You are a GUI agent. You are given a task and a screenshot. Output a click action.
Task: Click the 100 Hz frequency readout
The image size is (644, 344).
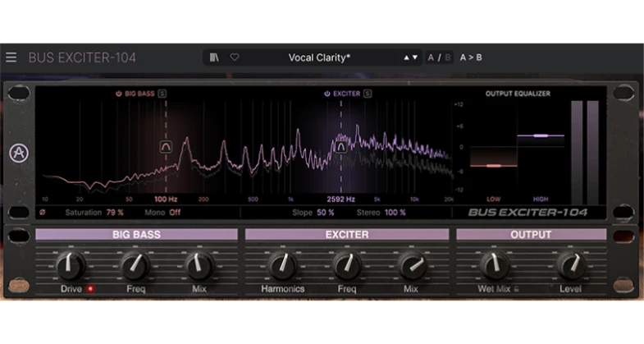[x=166, y=200]
